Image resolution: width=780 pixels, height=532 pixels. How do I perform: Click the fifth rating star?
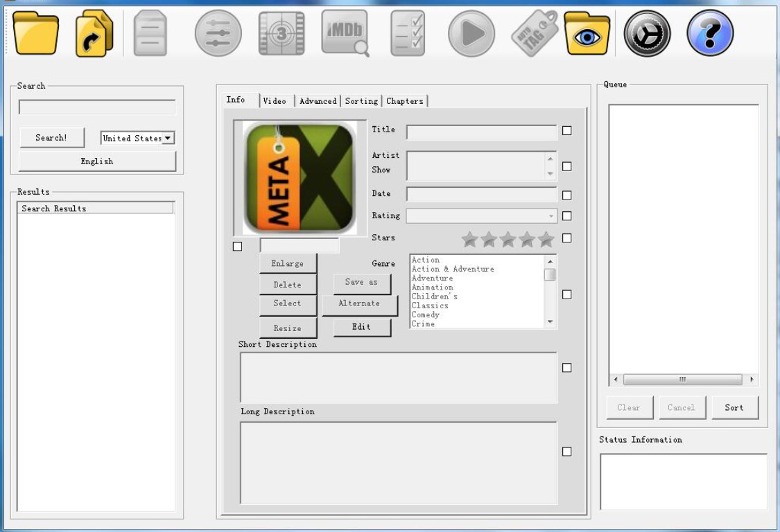click(546, 239)
